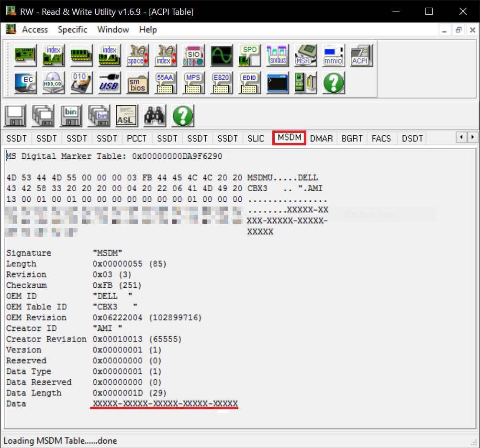Open the disk 010 raw data tool
Image resolution: width=480 pixels, height=448 pixels.
click(81, 83)
